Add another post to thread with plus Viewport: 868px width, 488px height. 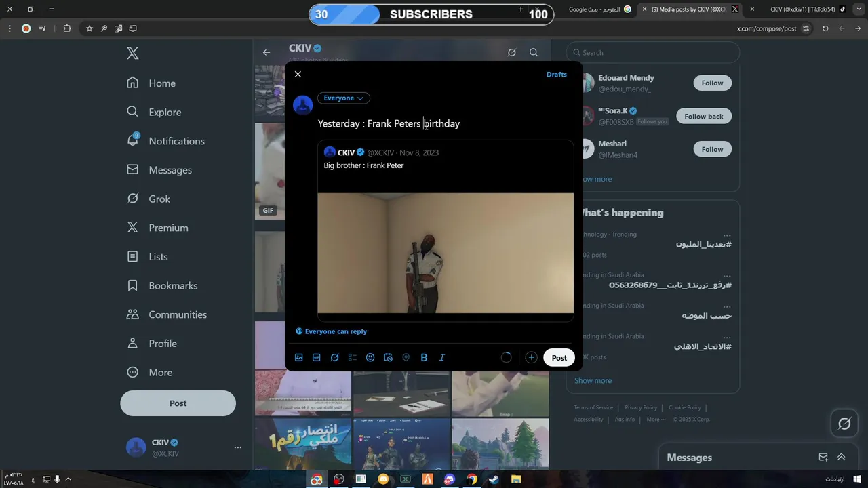point(531,357)
